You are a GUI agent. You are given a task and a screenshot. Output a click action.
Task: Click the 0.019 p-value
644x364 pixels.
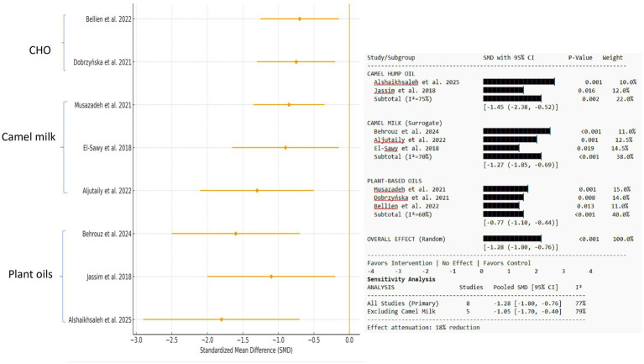(x=585, y=149)
